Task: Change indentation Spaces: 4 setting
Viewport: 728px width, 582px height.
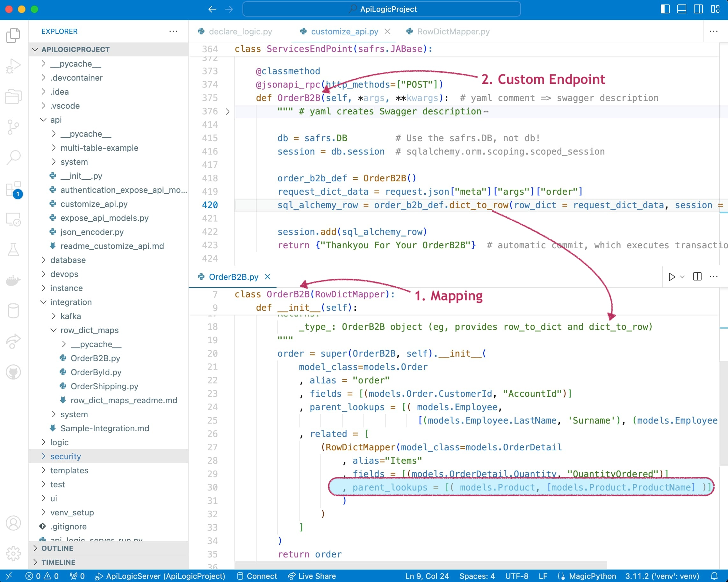Action: (x=477, y=576)
